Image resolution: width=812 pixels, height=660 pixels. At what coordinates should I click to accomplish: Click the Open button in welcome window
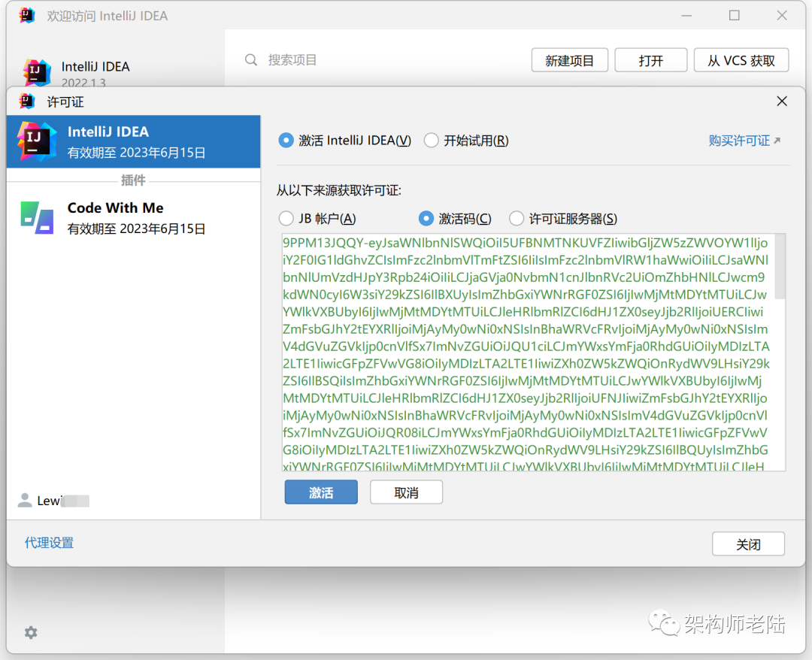coord(651,60)
